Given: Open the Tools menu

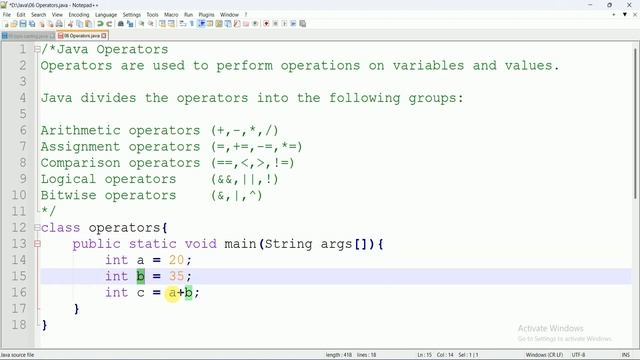Looking at the screenshot, I should 152,15.
